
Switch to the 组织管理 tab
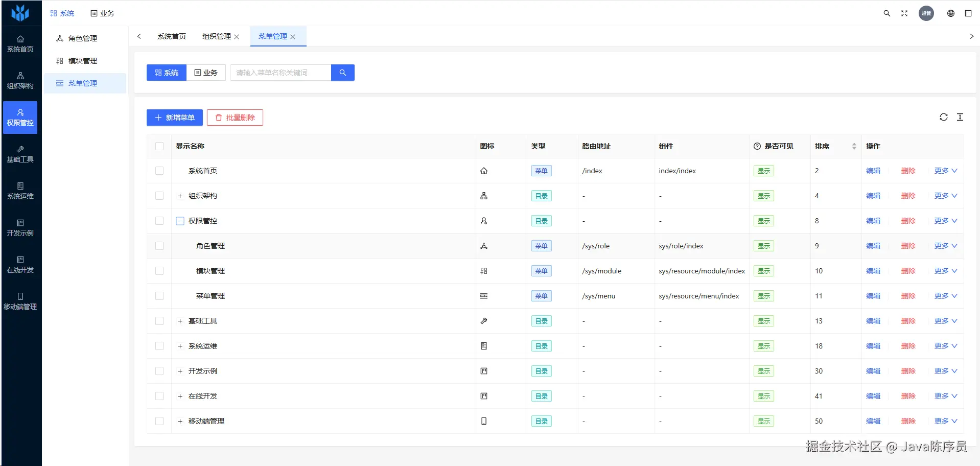point(217,36)
